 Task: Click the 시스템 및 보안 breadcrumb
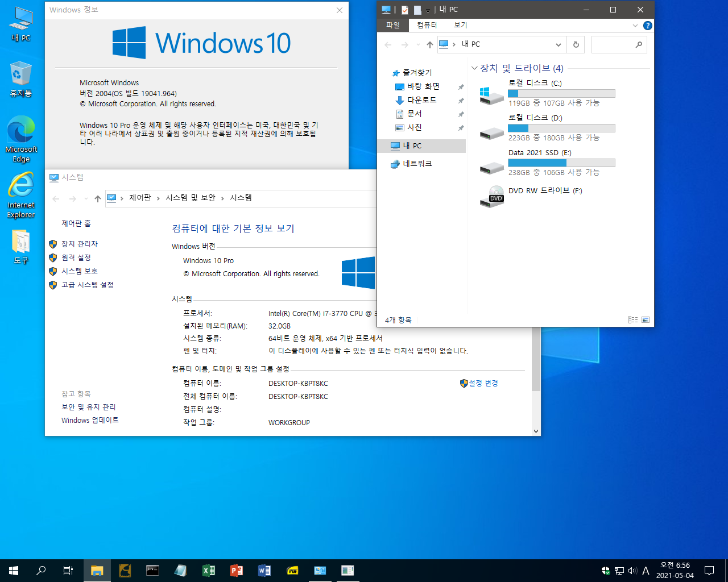click(190, 198)
